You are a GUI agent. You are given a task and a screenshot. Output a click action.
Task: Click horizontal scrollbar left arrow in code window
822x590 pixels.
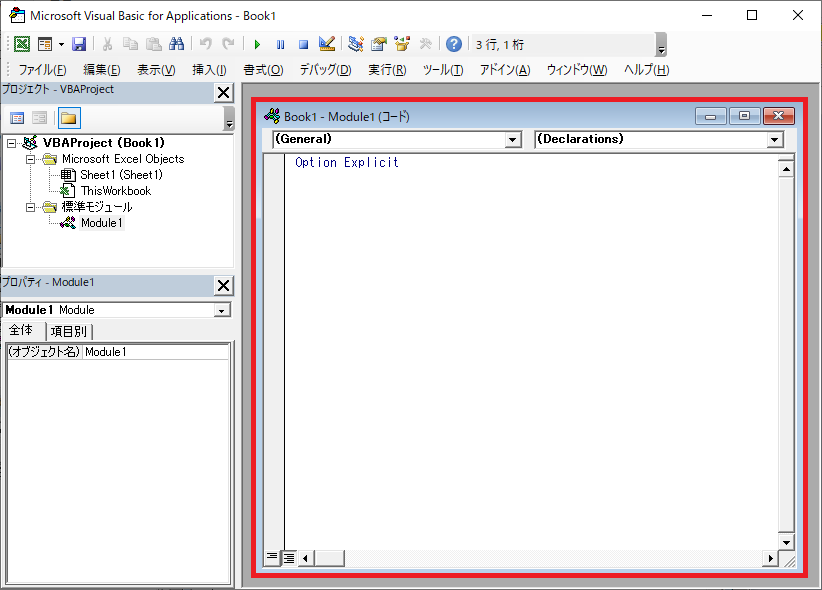coord(306,559)
